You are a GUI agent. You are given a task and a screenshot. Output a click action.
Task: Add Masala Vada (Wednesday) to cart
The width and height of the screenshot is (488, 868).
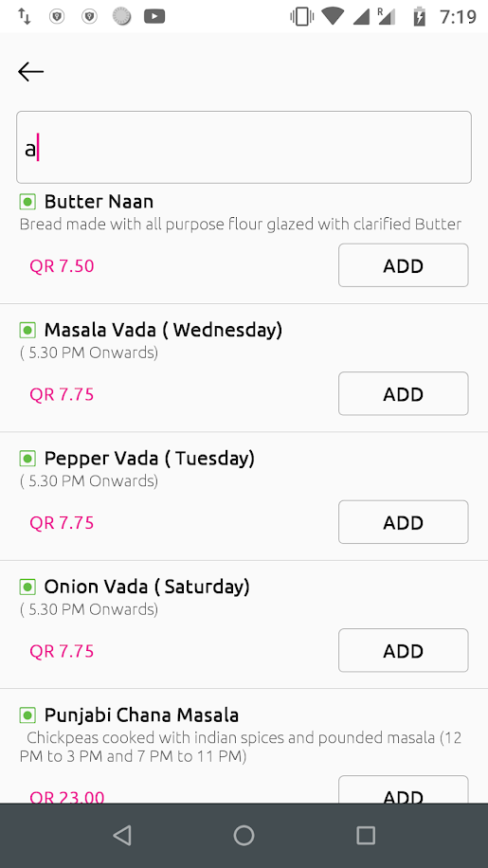(404, 394)
